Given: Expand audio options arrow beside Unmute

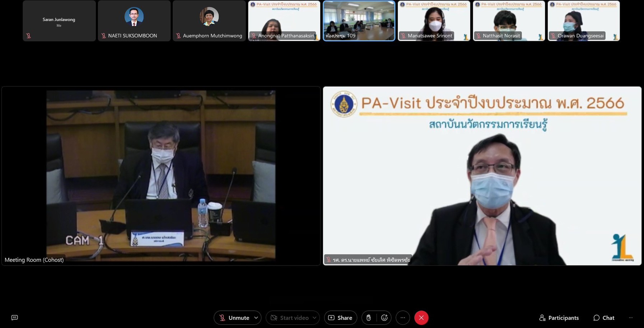Looking at the screenshot, I should point(256,318).
